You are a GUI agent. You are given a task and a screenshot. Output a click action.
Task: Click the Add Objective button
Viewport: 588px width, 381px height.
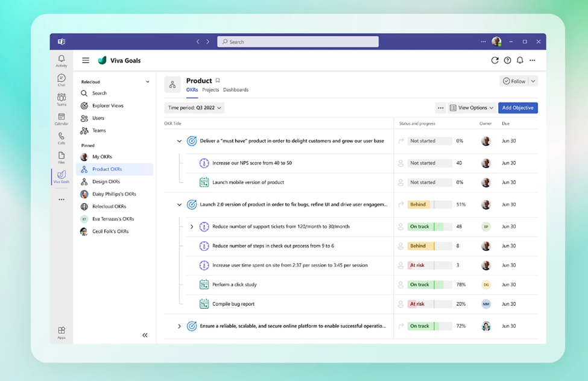click(x=517, y=107)
